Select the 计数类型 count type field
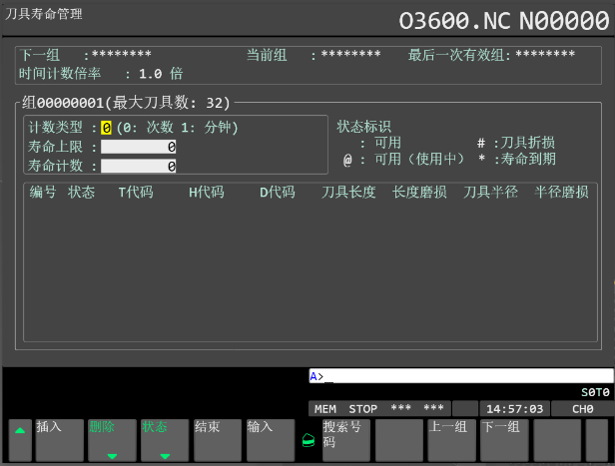Image resolution: width=615 pixels, height=466 pixels. pyautogui.click(x=106, y=128)
